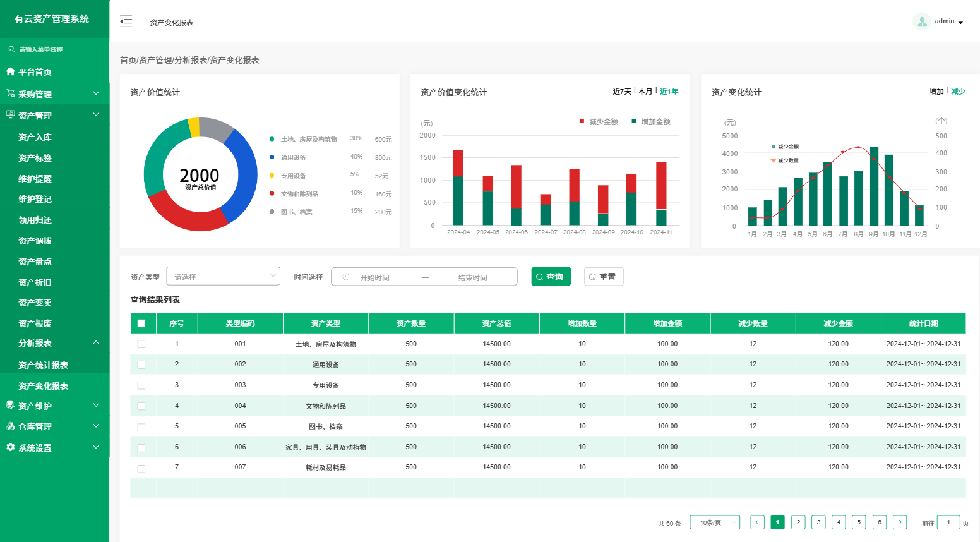Click the 重置 reset button
This screenshot has height=542, width=980.
point(603,277)
